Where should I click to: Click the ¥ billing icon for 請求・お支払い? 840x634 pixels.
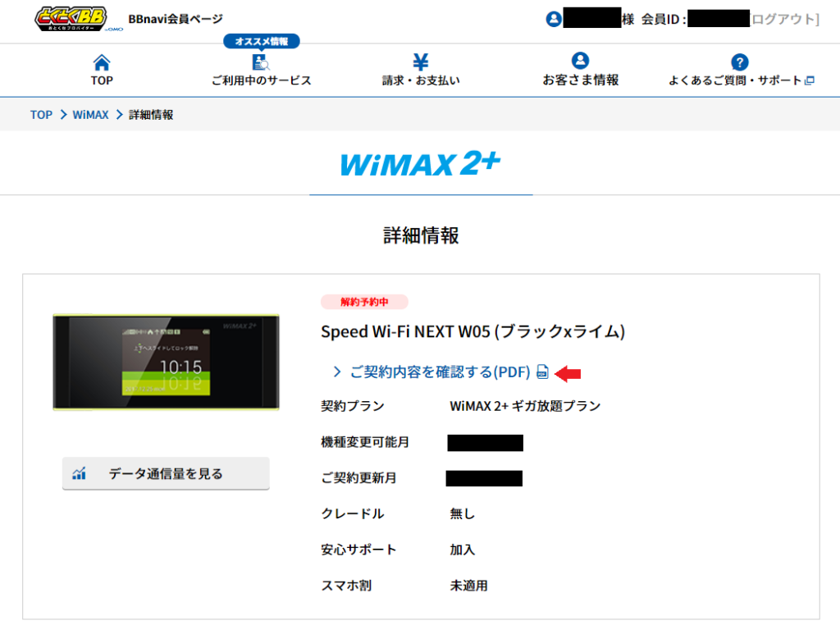click(x=421, y=61)
